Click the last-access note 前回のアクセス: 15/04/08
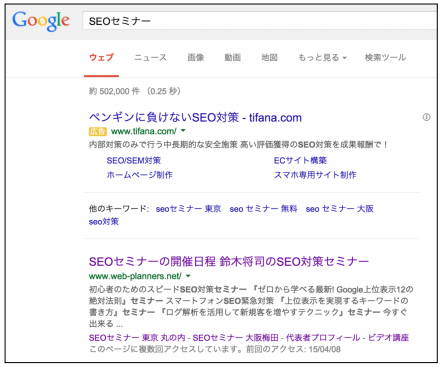The image size is (442, 367). click(x=293, y=349)
